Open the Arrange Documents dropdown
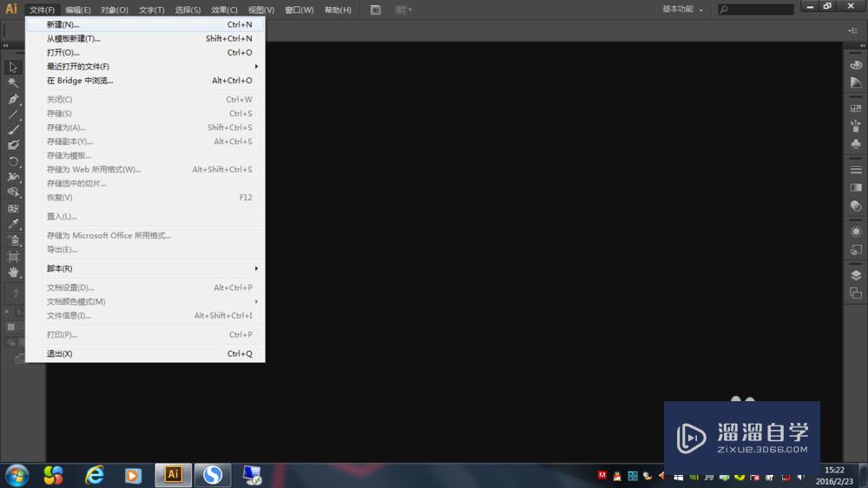Viewport: 868px width, 488px height. point(404,10)
